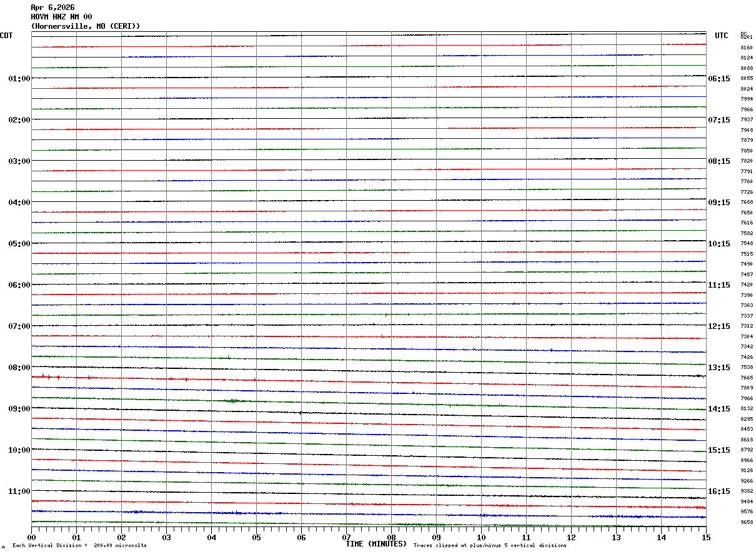756x554 pixels.
Task: Click the "10:15" UTC row label
Action: [x=719, y=244]
